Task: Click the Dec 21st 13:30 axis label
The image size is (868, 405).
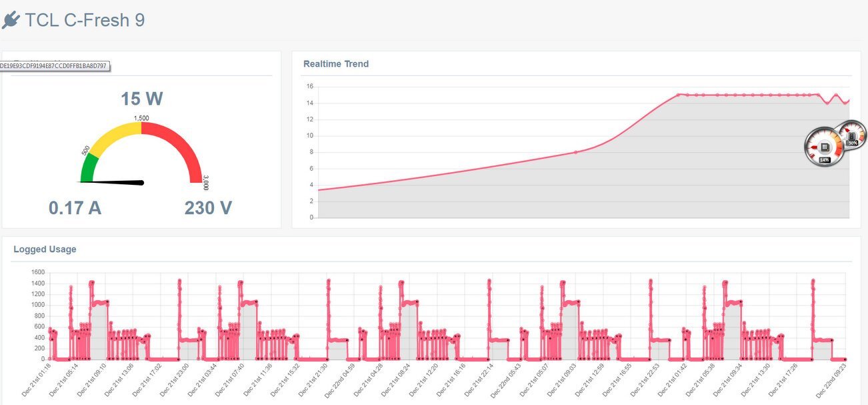Action: [754, 380]
